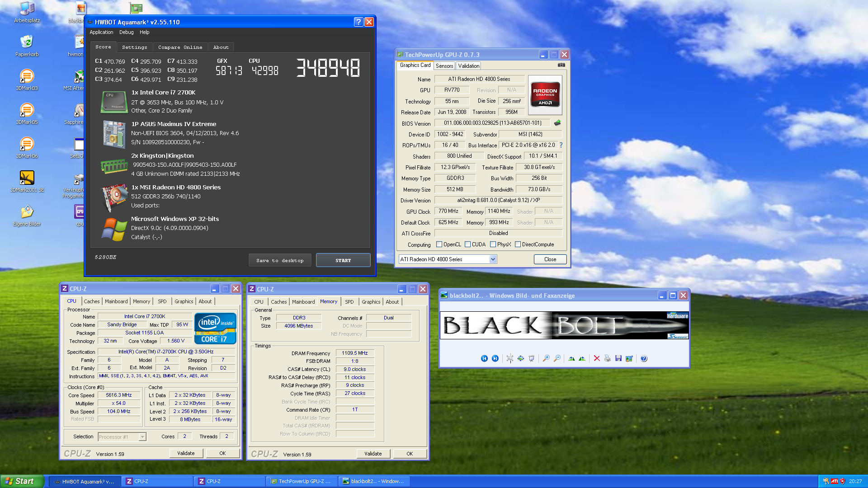
Task: Click the Actual Size icon in picture viewer
Action: [521, 358]
